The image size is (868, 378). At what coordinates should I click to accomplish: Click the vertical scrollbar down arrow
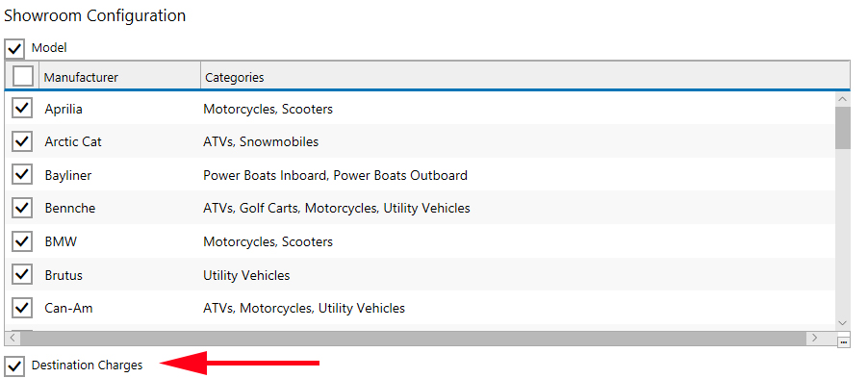tap(843, 322)
